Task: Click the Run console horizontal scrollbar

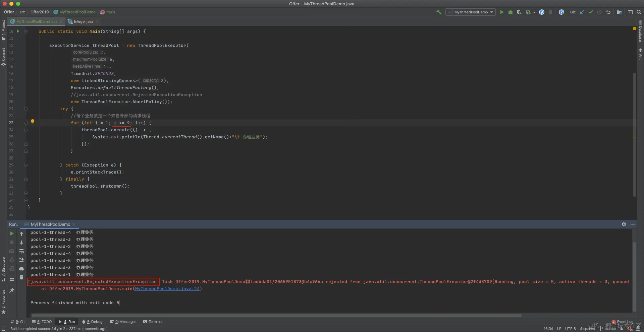Action: 276,315
